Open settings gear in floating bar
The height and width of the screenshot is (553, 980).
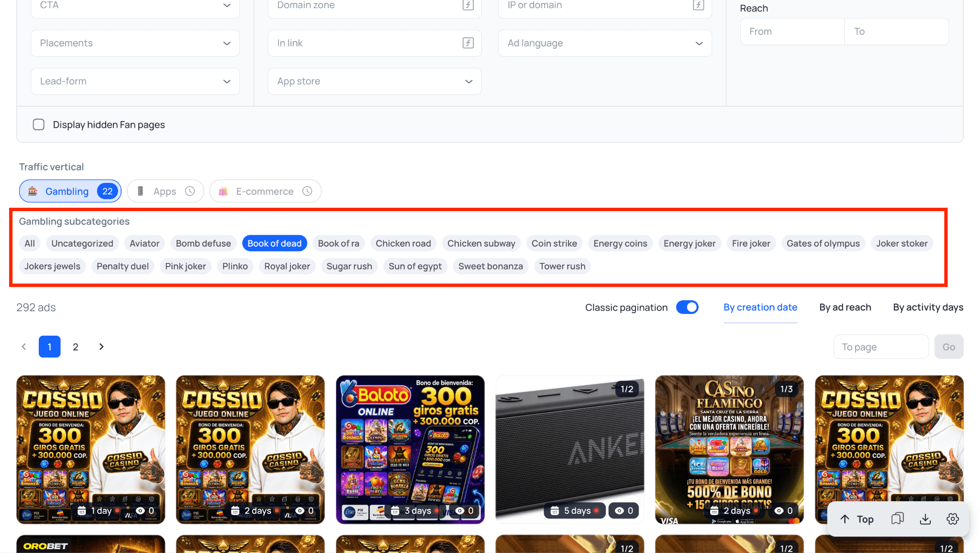click(x=953, y=519)
